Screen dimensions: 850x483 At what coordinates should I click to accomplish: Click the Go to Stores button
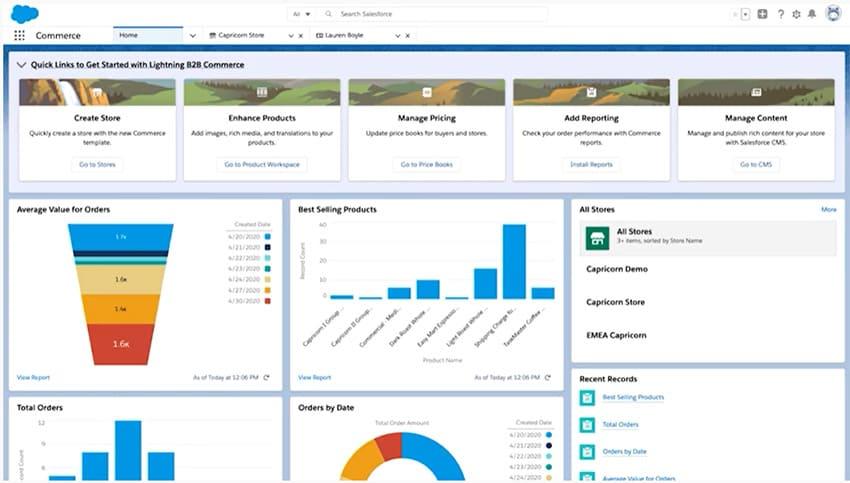[x=97, y=164]
